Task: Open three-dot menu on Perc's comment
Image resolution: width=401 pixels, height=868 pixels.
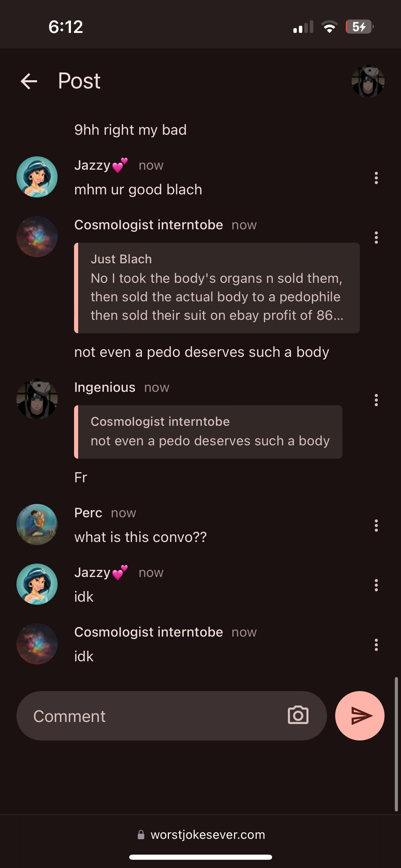Action: (376, 526)
